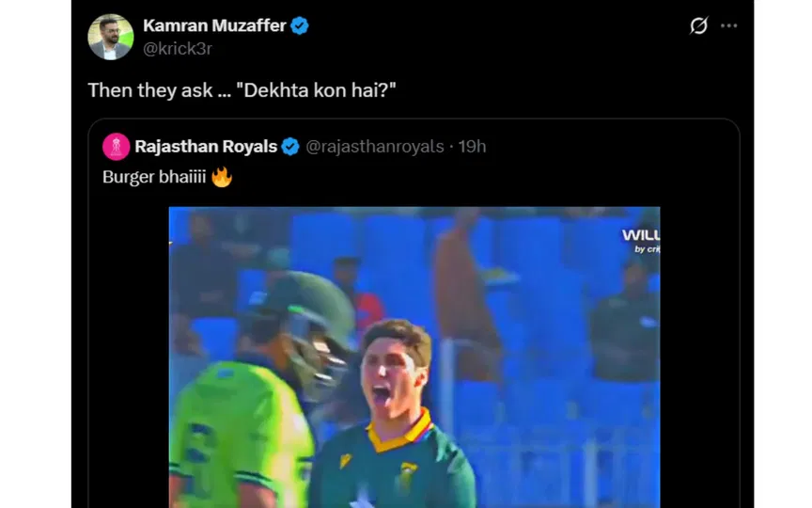Screen dimensions: 812x508
Task: Click verified badge next to Kamran Muzaffer
Action: pos(300,26)
